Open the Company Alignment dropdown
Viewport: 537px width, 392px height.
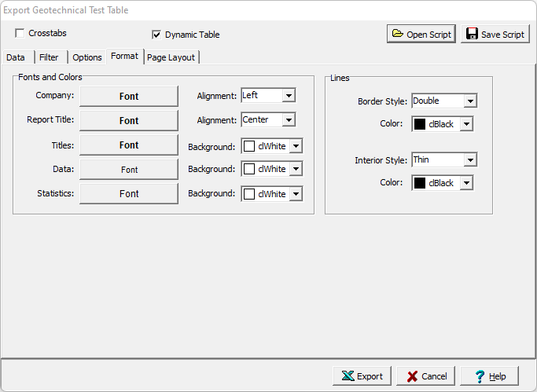coord(288,96)
